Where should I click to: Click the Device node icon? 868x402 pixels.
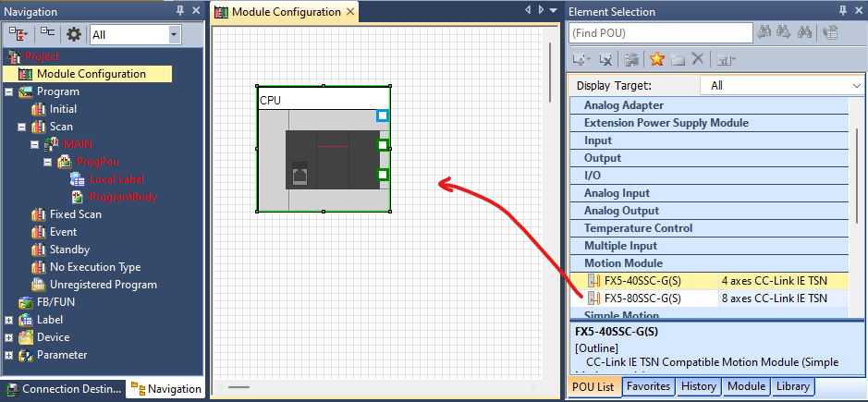point(26,337)
